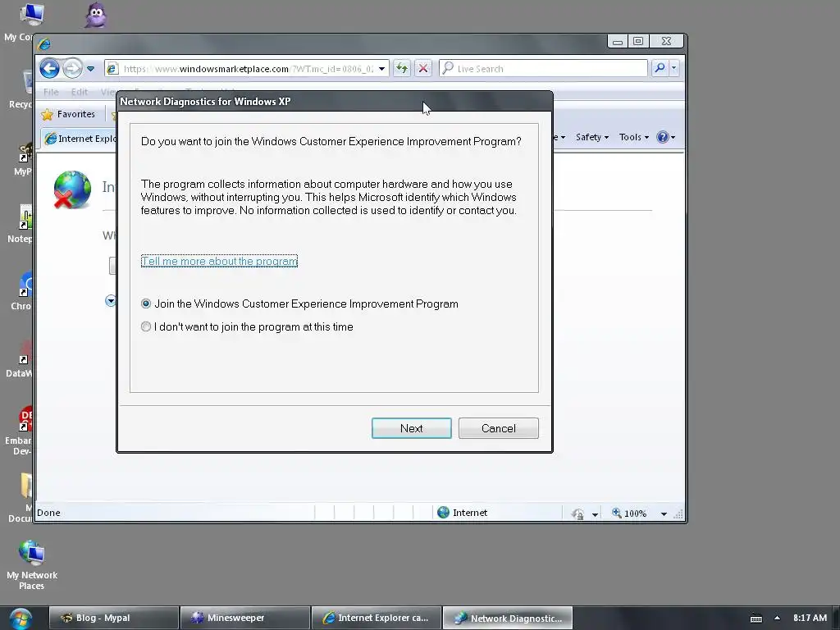Click the blue Help question icon
Image resolution: width=840 pixels, height=630 pixels.
tap(663, 137)
